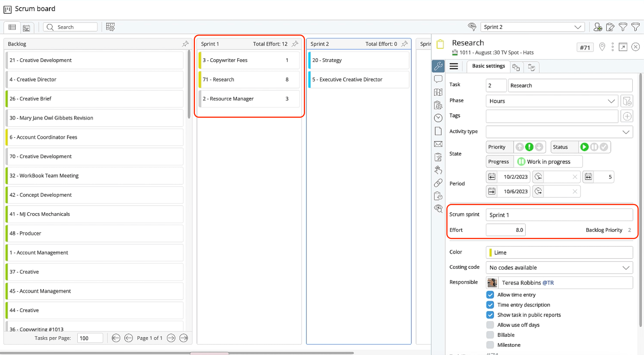644x355 pixels.
Task: Open the clock time sidebar icon
Action: coord(438,118)
